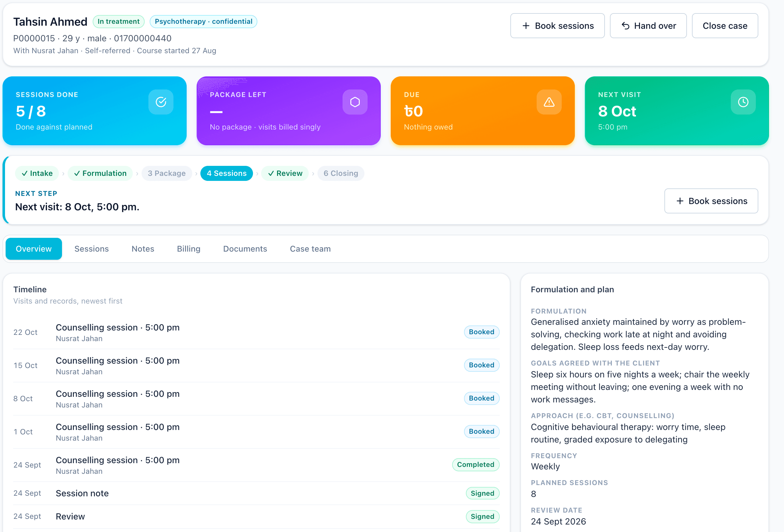This screenshot has height=532, width=784.
Task: Click the review date 24 Sept 2026
Action: tap(558, 522)
